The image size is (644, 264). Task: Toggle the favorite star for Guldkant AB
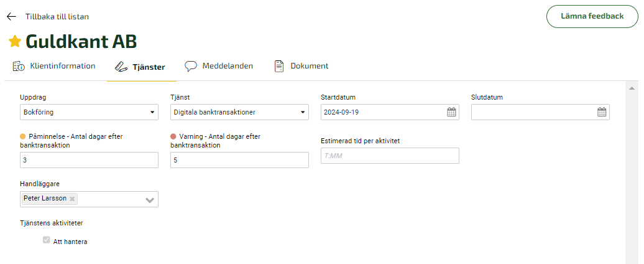pyautogui.click(x=15, y=41)
